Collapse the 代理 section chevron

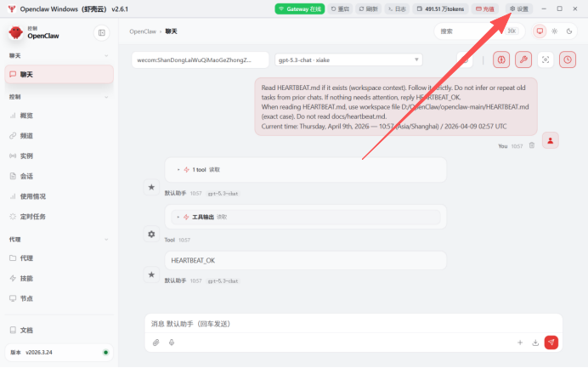(x=106, y=240)
